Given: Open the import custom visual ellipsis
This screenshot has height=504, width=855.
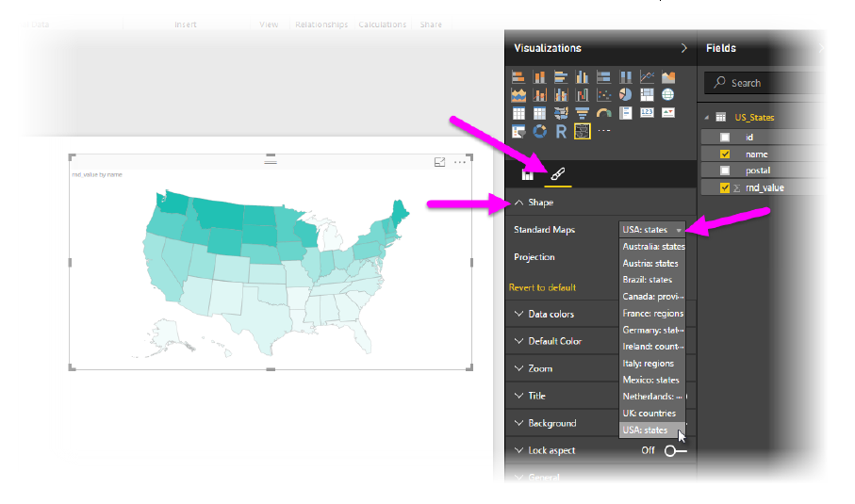Looking at the screenshot, I should coord(603,131).
